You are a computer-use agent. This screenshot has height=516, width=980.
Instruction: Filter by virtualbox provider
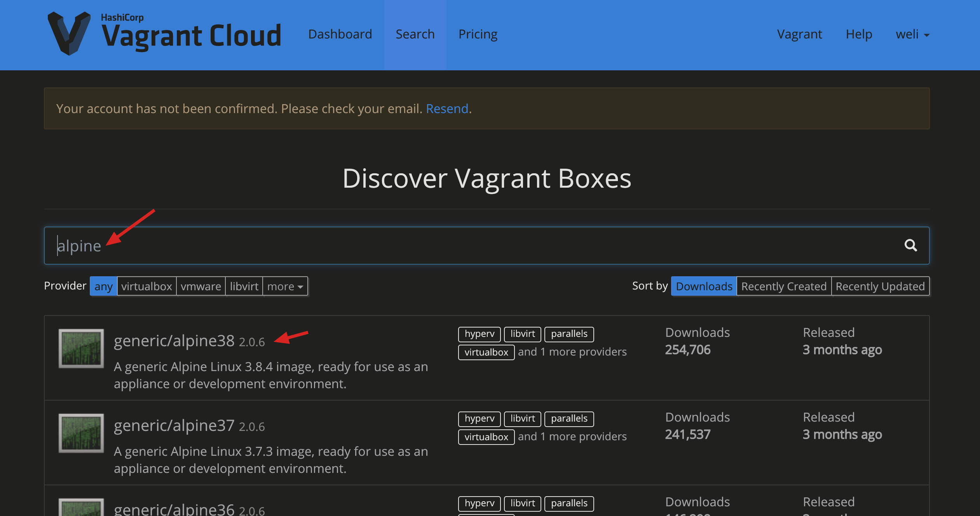tap(146, 286)
